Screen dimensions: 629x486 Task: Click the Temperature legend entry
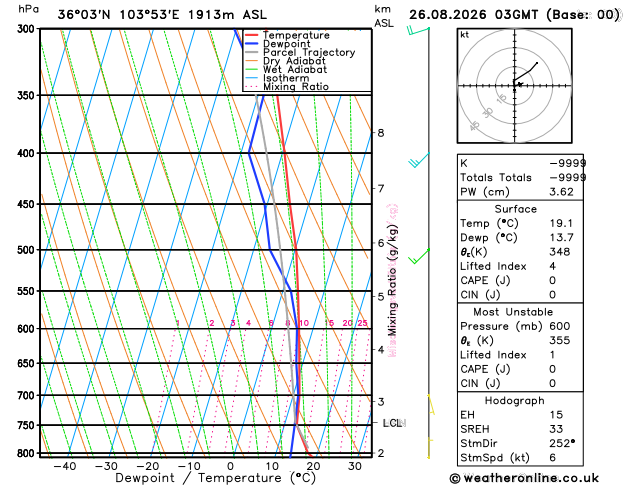click(x=287, y=35)
